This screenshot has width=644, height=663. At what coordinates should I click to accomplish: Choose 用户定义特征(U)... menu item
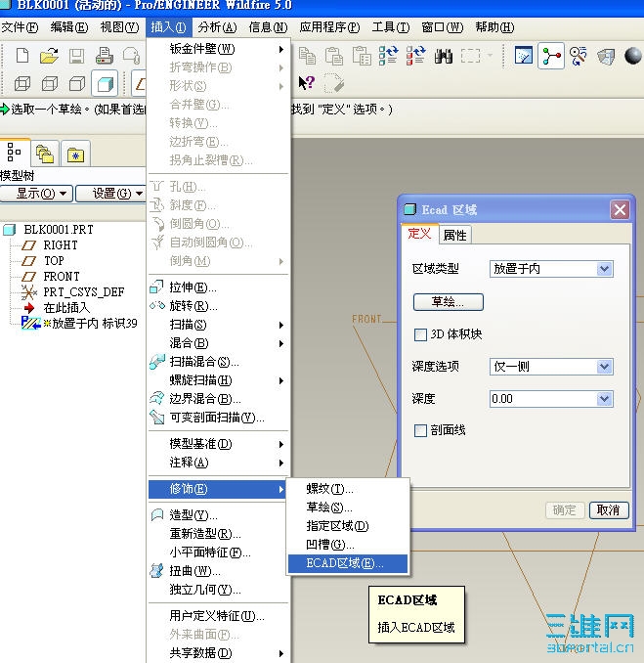tap(219, 616)
